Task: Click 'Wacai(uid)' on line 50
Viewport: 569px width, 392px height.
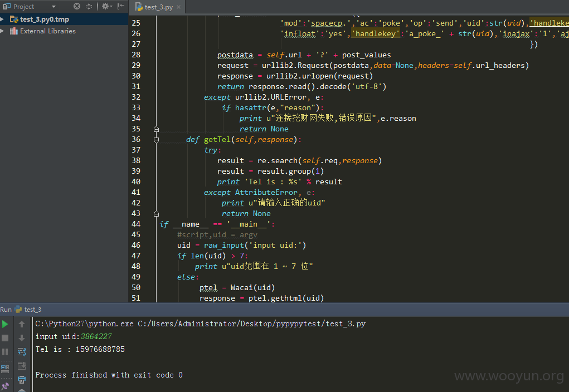Action: [x=252, y=288]
